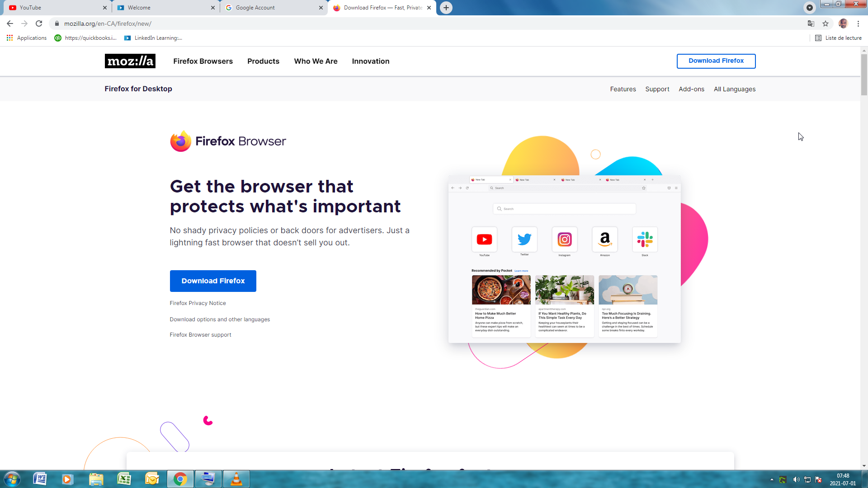
Task: Open Firefox Privacy Notice link
Action: (x=198, y=303)
